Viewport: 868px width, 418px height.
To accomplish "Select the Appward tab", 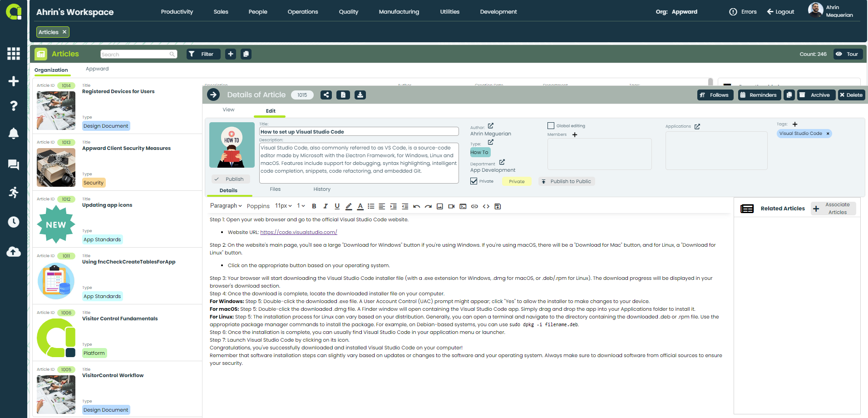I will point(97,69).
